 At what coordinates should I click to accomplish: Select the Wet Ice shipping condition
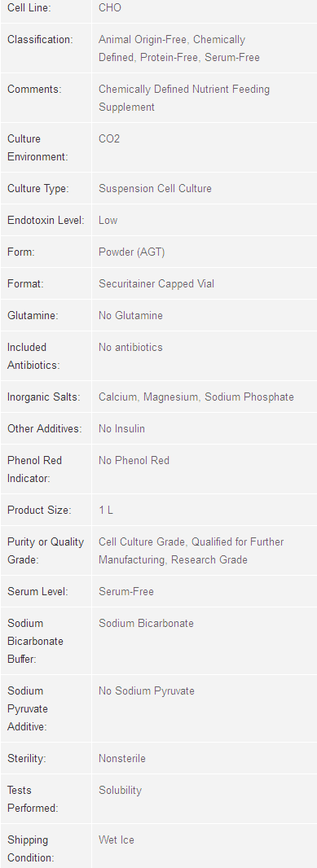click(x=117, y=840)
